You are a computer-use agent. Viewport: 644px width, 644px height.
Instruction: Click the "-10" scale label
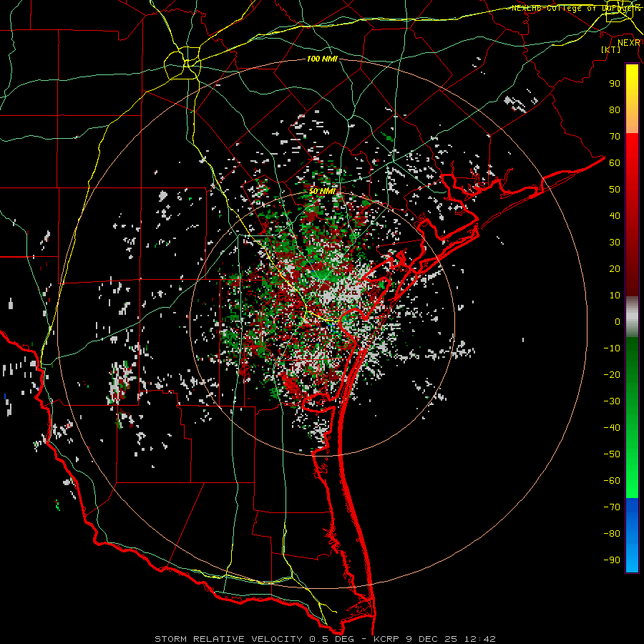pyautogui.click(x=612, y=348)
